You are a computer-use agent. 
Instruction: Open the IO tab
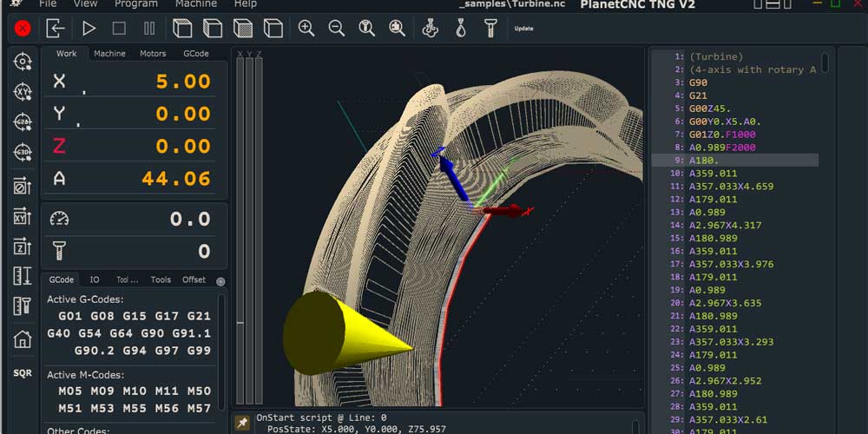pyautogui.click(x=95, y=279)
